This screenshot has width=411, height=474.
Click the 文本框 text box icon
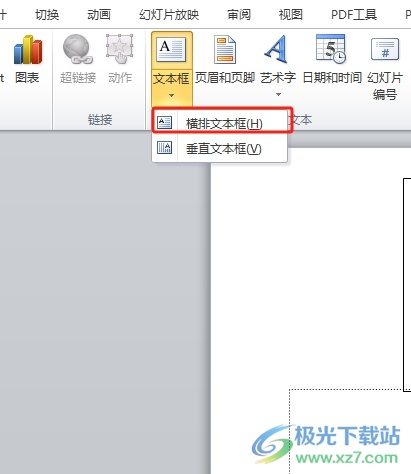[x=171, y=50]
